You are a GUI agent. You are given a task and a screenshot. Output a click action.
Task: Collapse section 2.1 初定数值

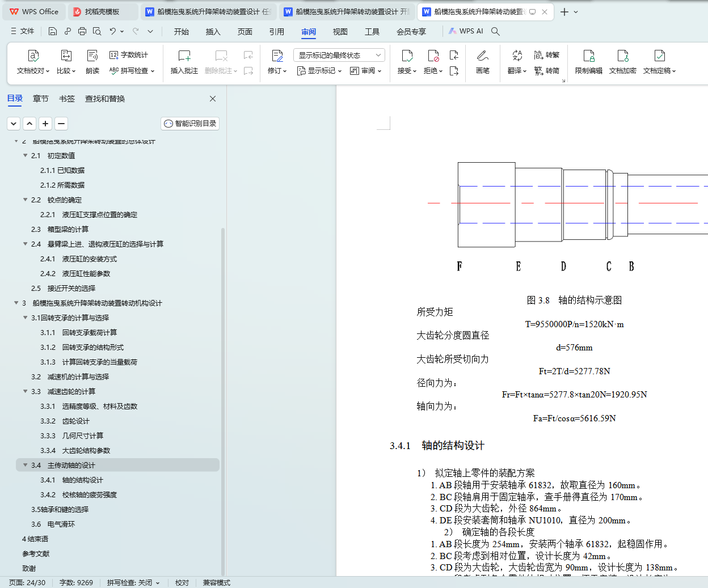25,155
